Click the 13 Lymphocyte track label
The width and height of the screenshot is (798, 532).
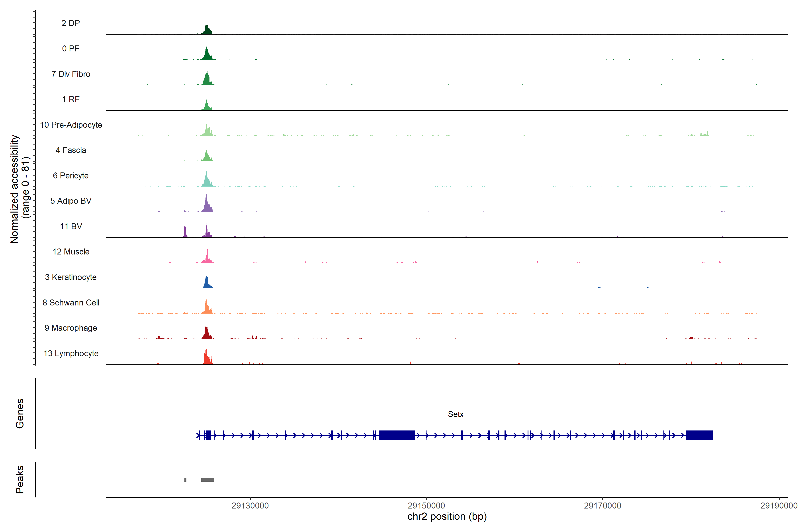(70, 354)
